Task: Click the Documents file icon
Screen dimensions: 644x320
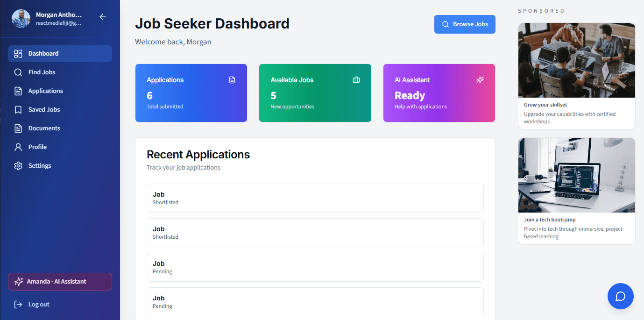Action: click(19, 128)
